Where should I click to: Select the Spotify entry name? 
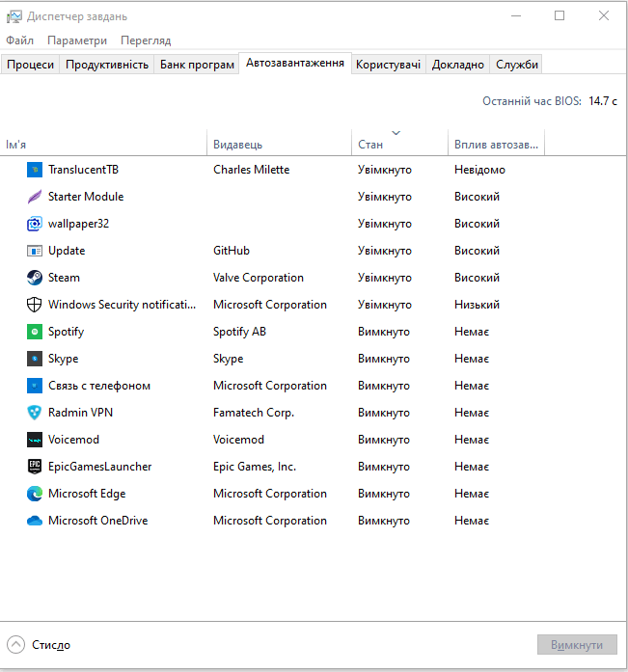tap(66, 332)
